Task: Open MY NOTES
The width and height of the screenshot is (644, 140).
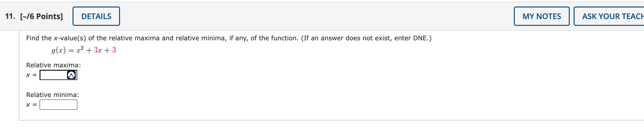Action: (542, 16)
